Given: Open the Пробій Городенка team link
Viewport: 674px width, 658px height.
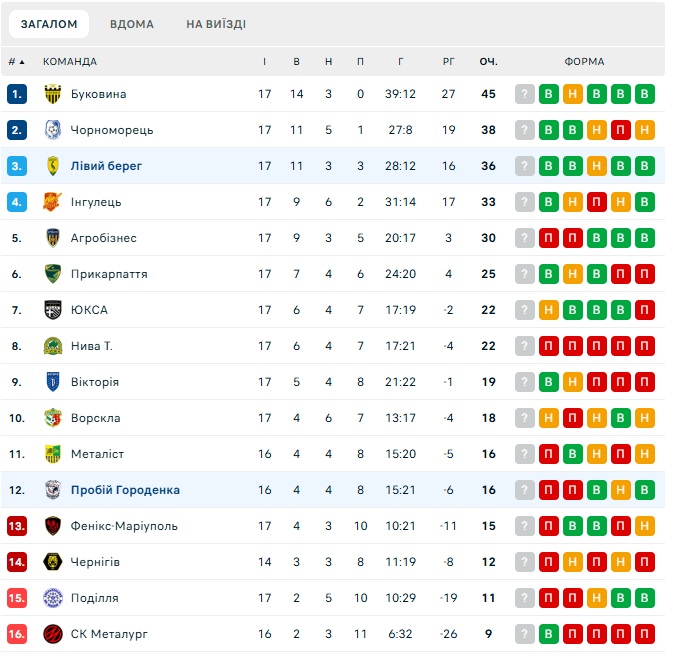Looking at the screenshot, I should tap(125, 490).
